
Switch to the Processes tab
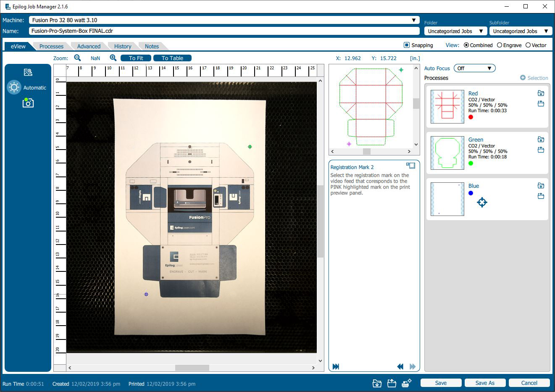51,46
